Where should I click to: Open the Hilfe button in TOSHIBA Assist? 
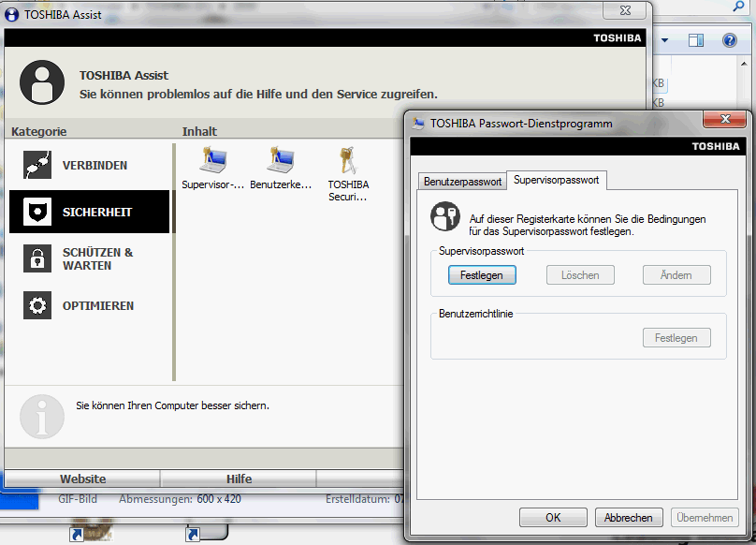click(x=240, y=479)
